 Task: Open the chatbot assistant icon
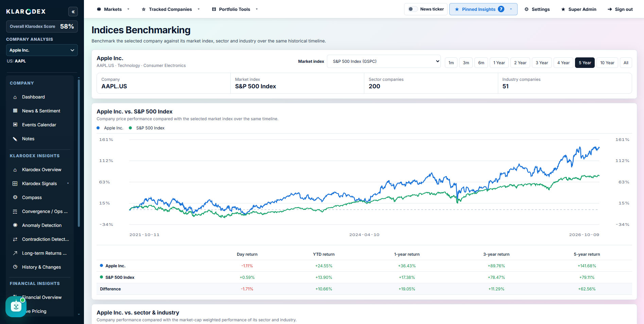click(x=16, y=306)
